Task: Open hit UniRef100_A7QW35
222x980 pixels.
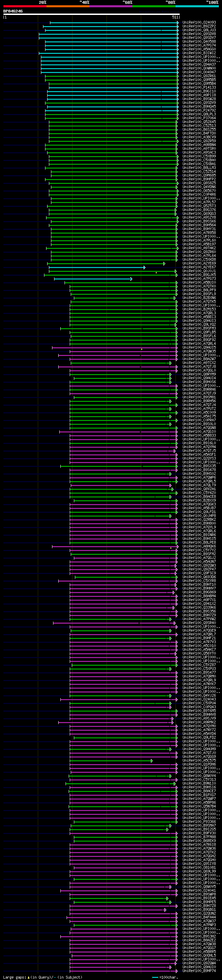Action: pos(199,351)
